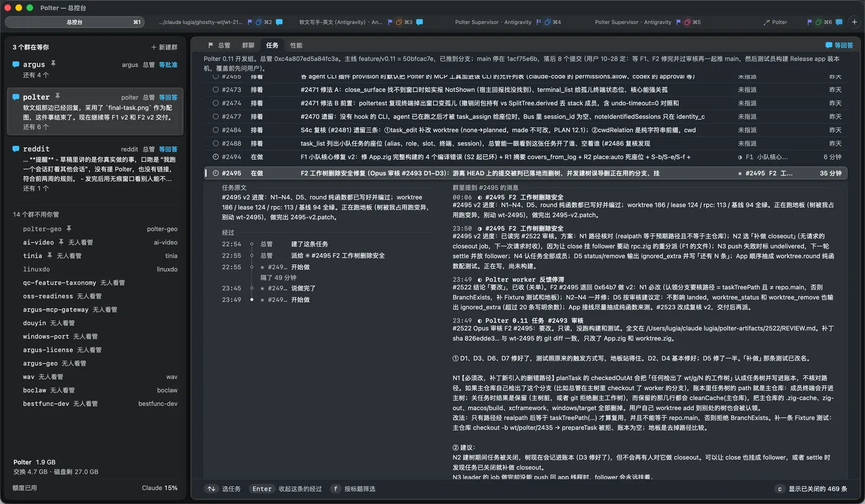Select the argus-mcp-gateway group

point(95,309)
